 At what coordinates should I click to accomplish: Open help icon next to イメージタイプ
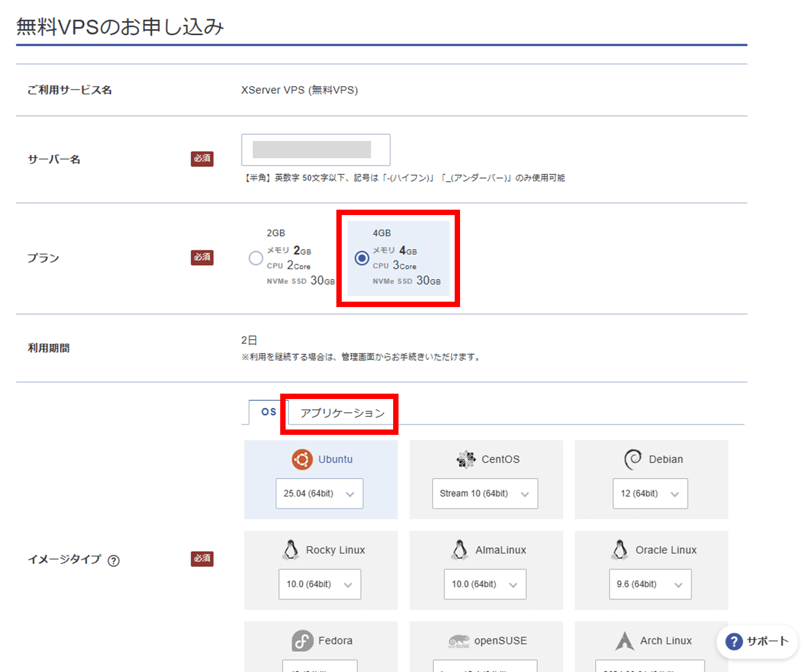click(x=114, y=560)
